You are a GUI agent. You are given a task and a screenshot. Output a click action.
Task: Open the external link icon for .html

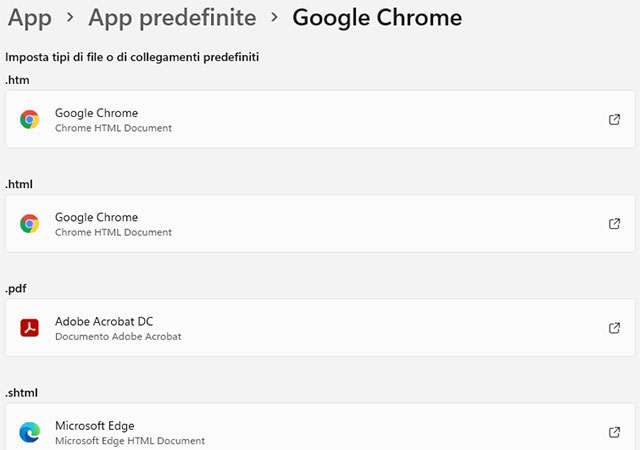(614, 224)
